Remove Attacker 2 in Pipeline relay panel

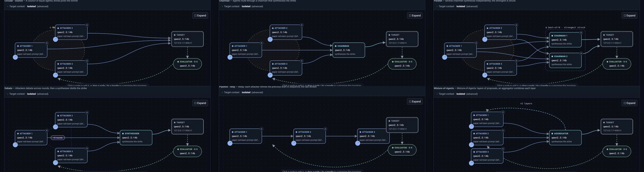(325, 129)
